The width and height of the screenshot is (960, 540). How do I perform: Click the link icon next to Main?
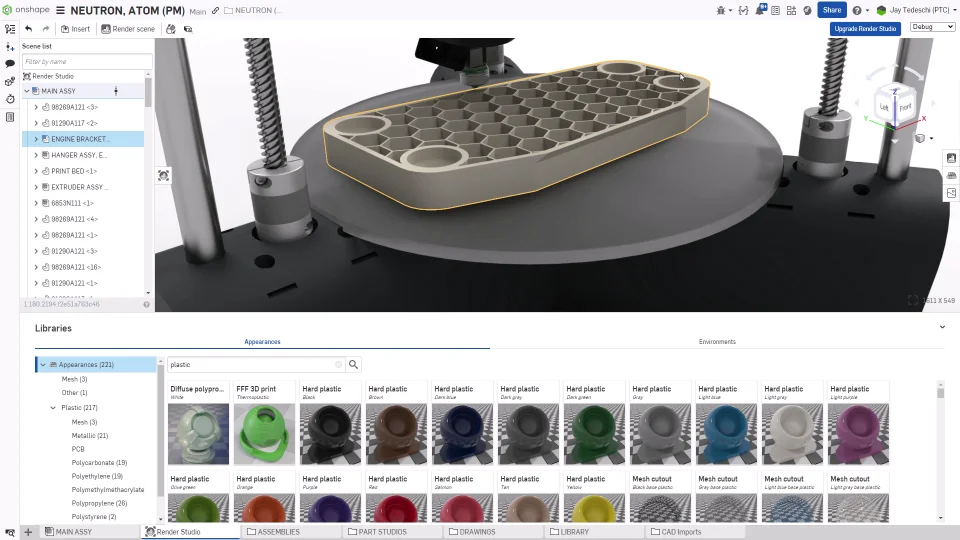(216, 11)
